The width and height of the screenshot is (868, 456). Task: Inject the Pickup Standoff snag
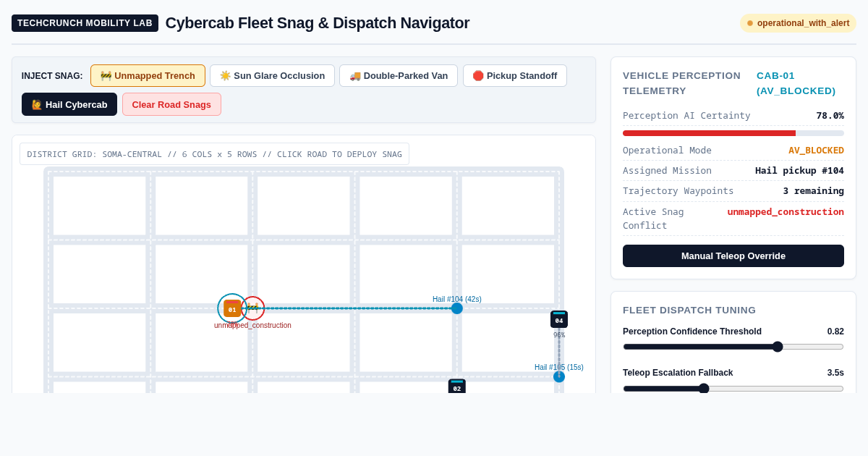tap(515, 75)
